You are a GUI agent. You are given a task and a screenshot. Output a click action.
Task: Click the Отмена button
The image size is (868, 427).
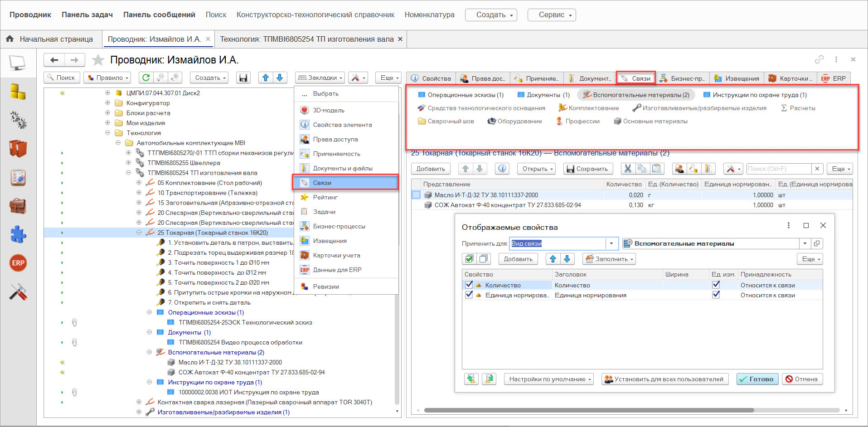(802, 379)
